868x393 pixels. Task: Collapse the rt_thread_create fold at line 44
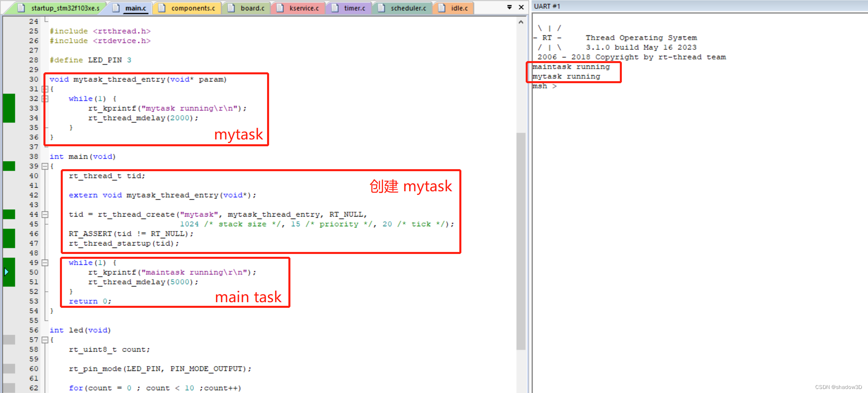coord(45,215)
